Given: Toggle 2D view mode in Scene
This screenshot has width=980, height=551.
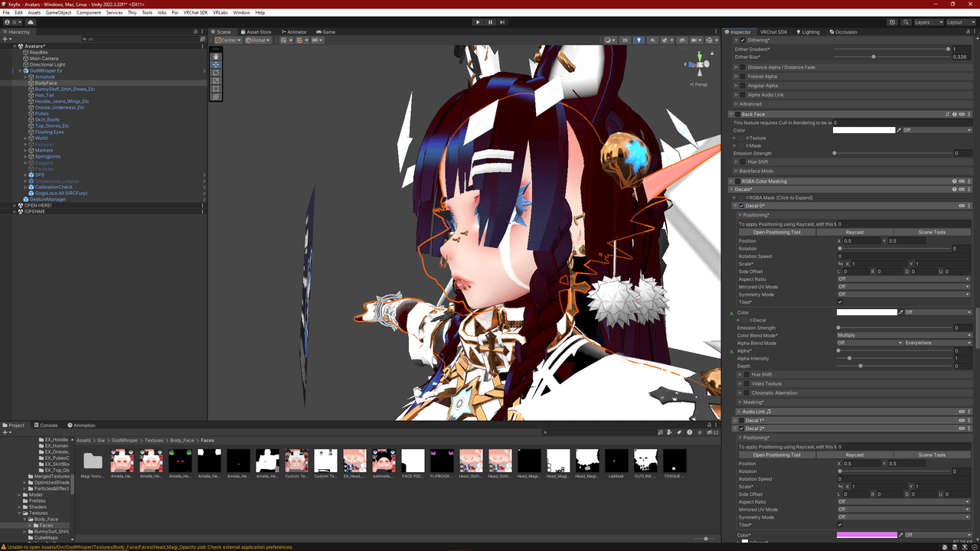Looking at the screenshot, I should [625, 40].
